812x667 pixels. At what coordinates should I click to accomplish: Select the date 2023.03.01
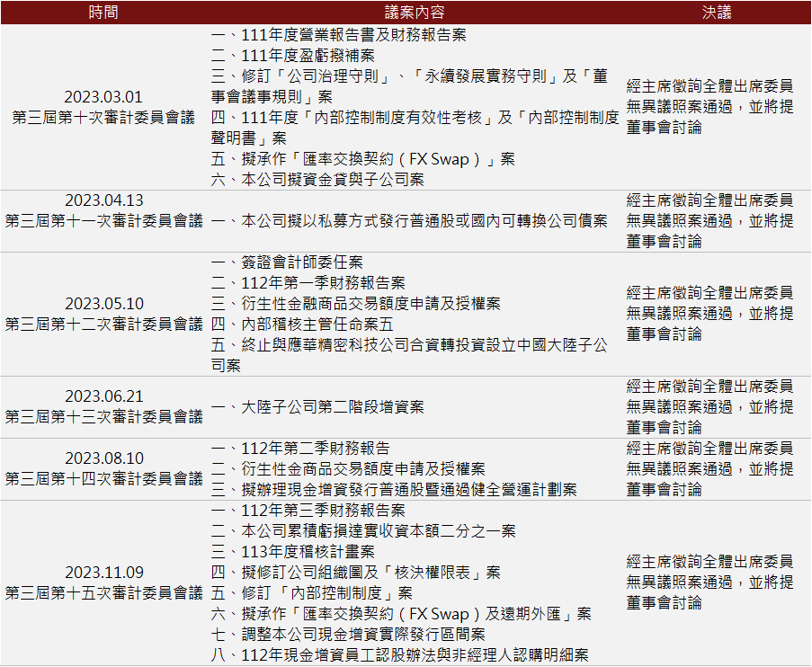(x=103, y=97)
